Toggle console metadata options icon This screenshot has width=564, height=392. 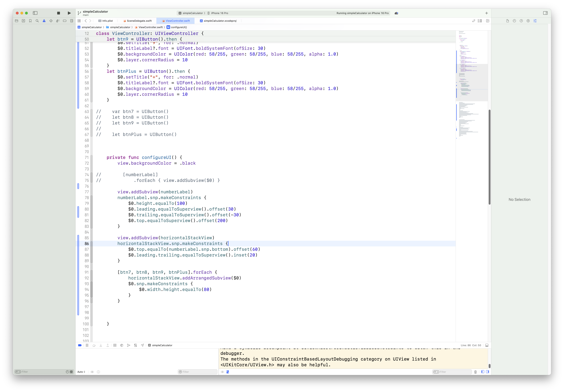228,372
